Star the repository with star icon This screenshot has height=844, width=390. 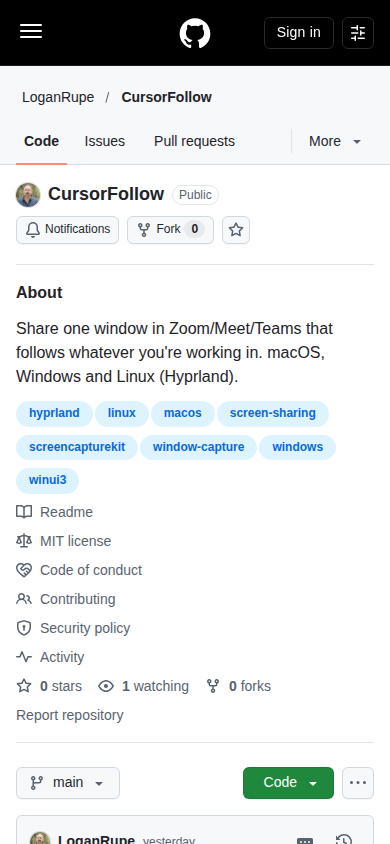pyautogui.click(x=236, y=230)
